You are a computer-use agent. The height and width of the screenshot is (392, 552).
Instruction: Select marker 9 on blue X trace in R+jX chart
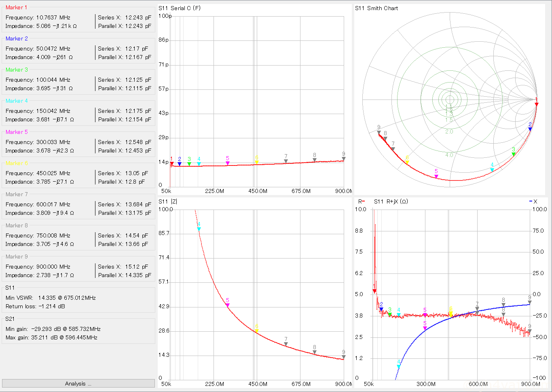tap(530, 302)
